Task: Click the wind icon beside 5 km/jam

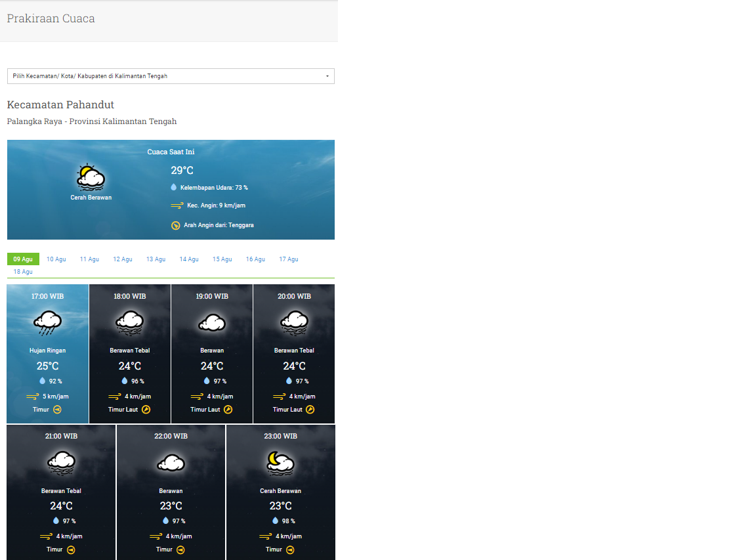Action: click(x=33, y=397)
